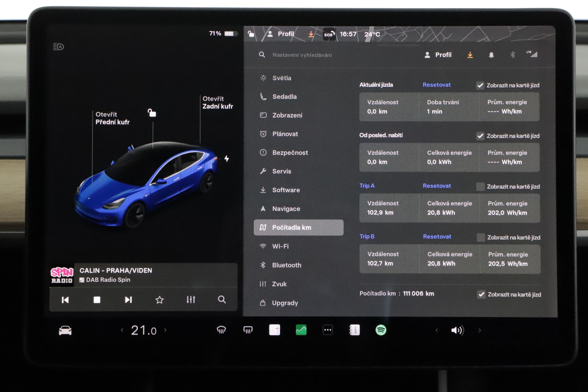Open the energy graph app icon
The image size is (588, 392).
coord(301,330)
